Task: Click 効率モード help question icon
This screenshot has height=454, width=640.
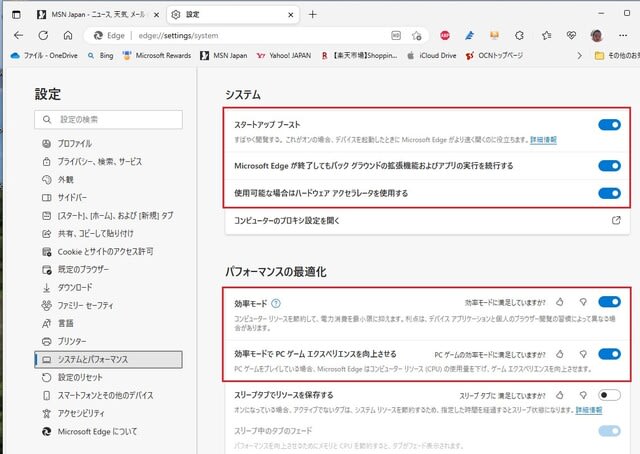Action: 276,303
